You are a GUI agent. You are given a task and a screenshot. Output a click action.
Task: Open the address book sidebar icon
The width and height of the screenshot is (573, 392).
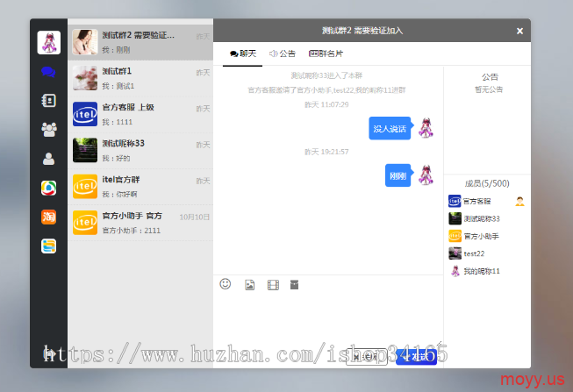(x=48, y=101)
